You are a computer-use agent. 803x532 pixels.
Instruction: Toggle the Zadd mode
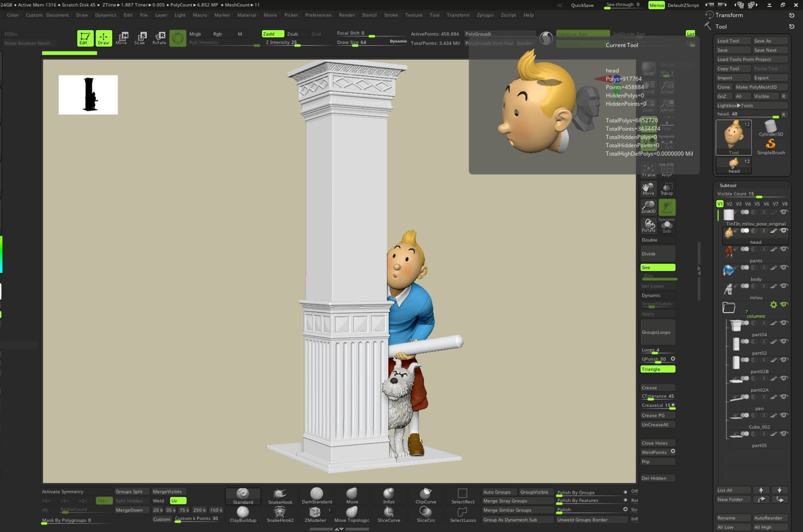273,34
